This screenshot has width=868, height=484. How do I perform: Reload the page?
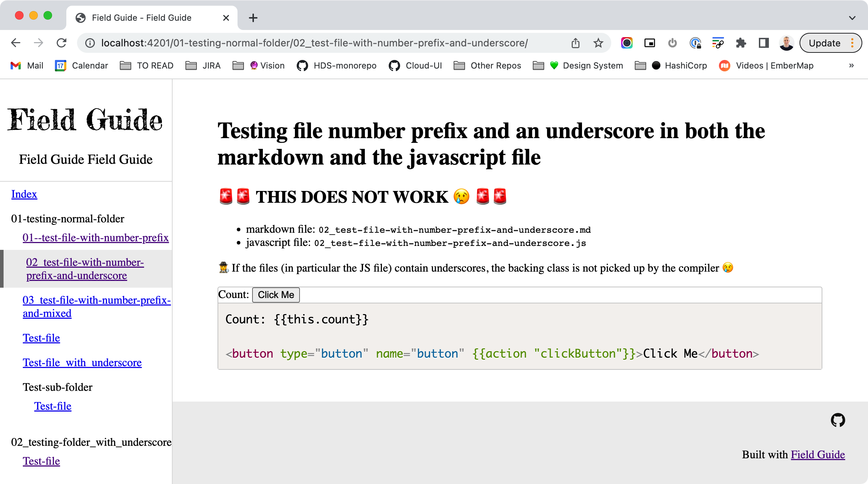[x=61, y=43]
